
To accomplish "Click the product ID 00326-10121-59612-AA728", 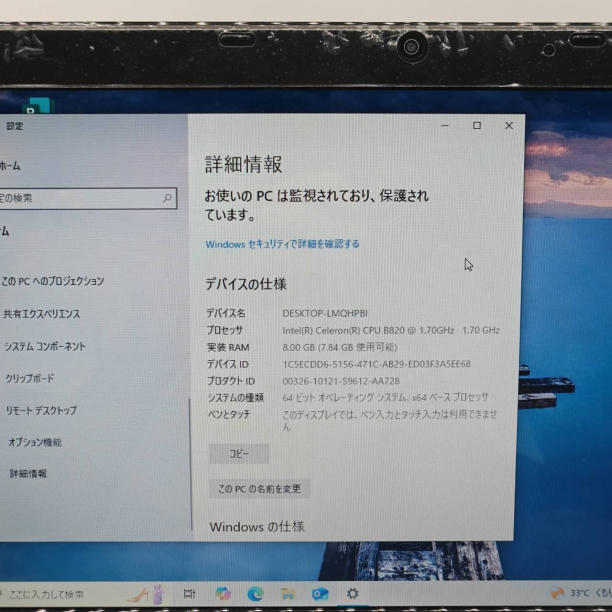I will pyautogui.click(x=341, y=381).
